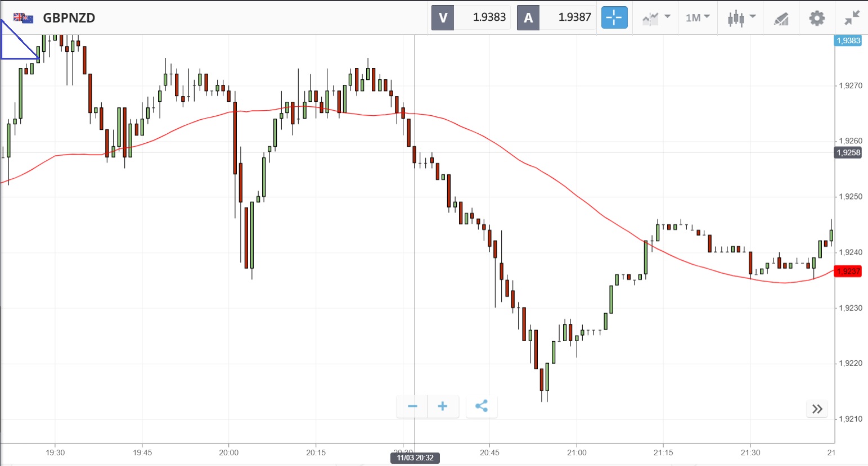868x466 pixels.
Task: Click the red 1,9237 moving average price label
Action: tap(848, 272)
